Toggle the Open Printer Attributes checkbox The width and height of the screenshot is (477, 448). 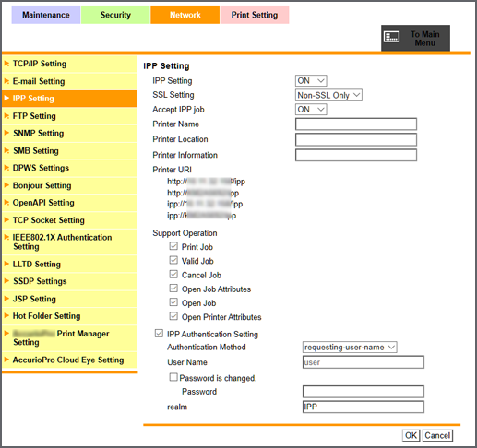click(x=173, y=316)
